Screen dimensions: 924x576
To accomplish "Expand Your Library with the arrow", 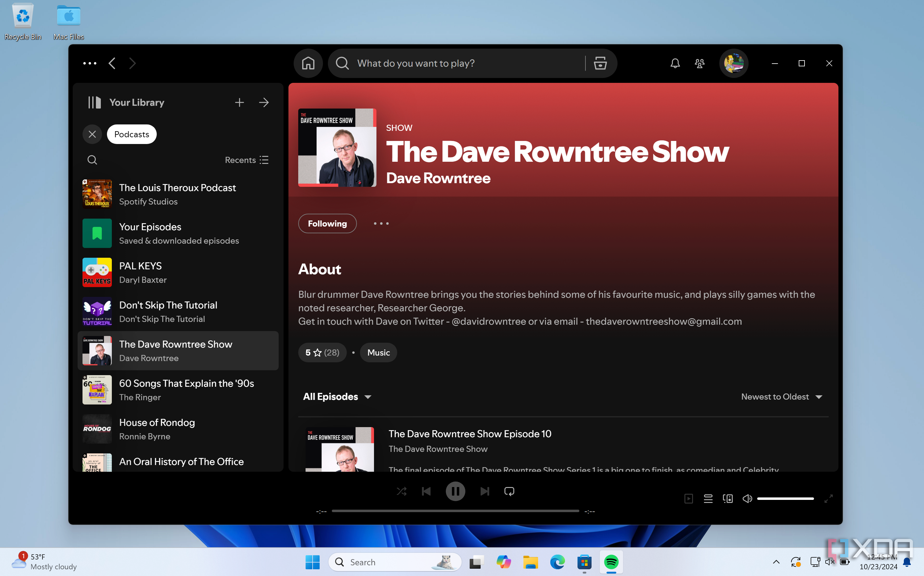I will [x=264, y=102].
